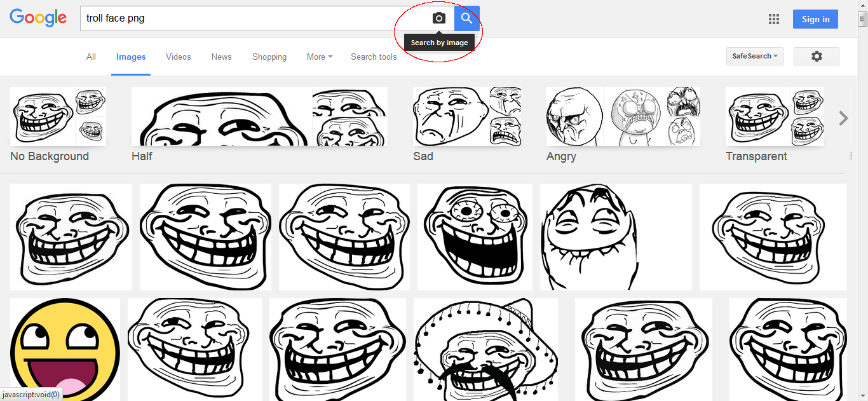Open the News results tab
Screen dimensions: 868x401
pos(221,57)
